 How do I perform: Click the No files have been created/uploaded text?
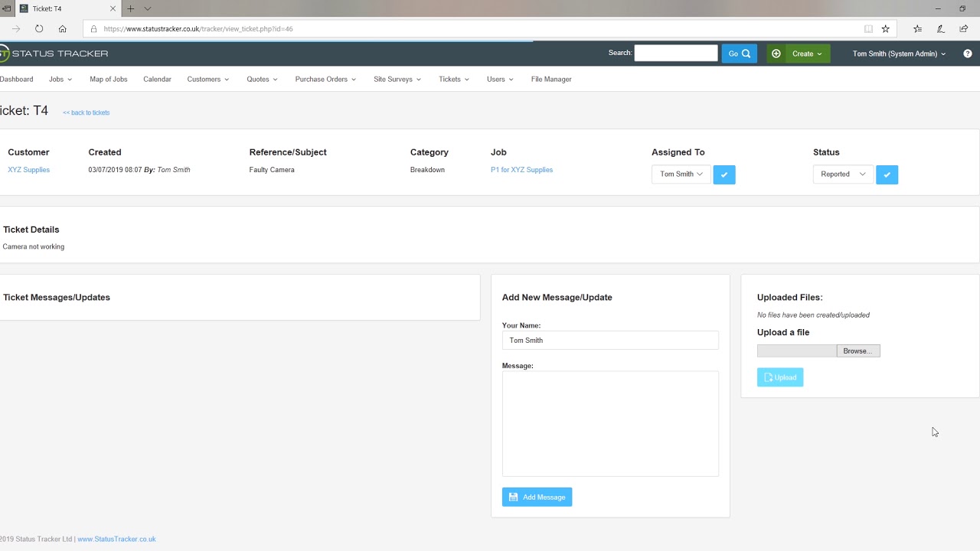coord(813,315)
